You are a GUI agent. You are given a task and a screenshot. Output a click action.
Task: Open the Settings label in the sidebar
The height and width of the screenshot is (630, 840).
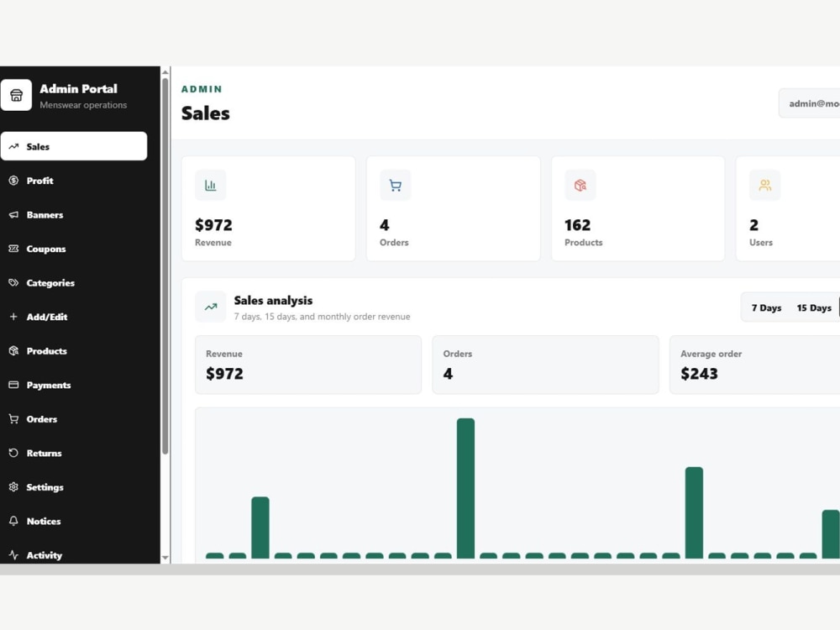tap(45, 487)
